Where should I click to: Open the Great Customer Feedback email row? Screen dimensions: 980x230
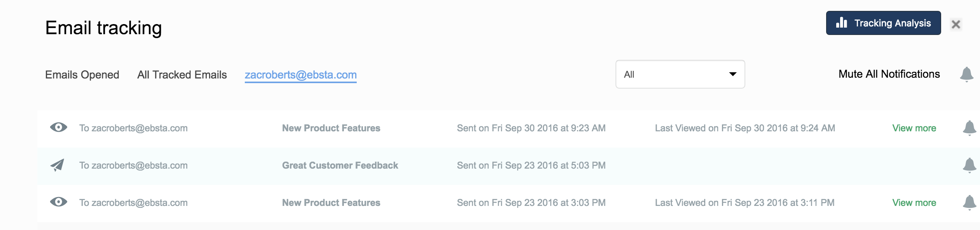coord(340,166)
